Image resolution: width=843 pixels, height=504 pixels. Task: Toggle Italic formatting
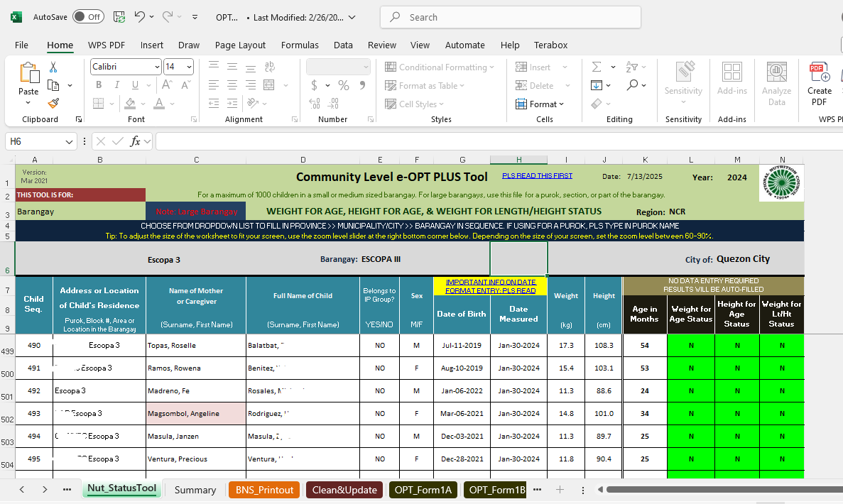[116, 85]
